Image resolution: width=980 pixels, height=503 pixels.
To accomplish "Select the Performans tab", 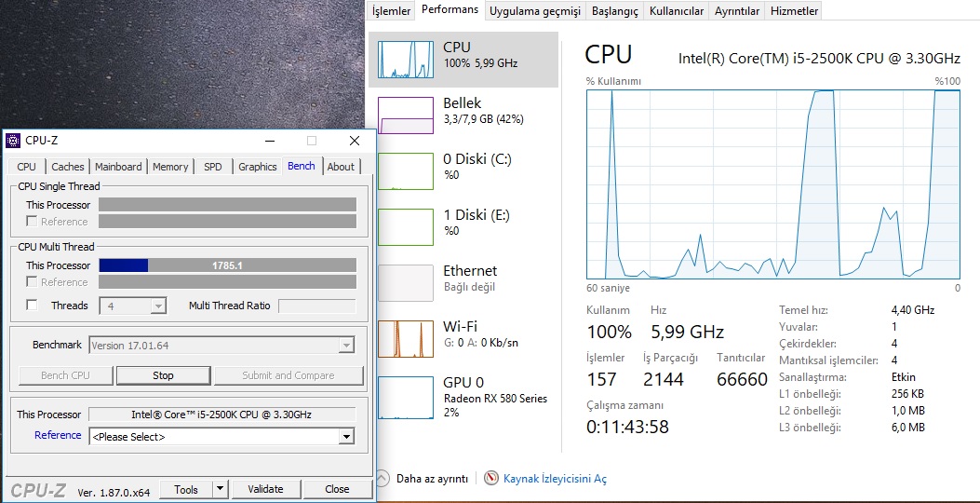I will 450,9.
